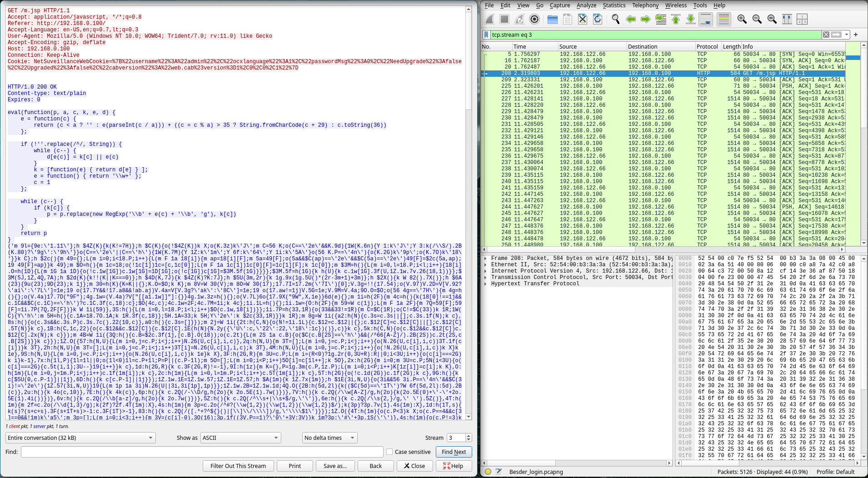Apply the display filter arrow icon
This screenshot has width=868, height=478.
(x=837, y=35)
